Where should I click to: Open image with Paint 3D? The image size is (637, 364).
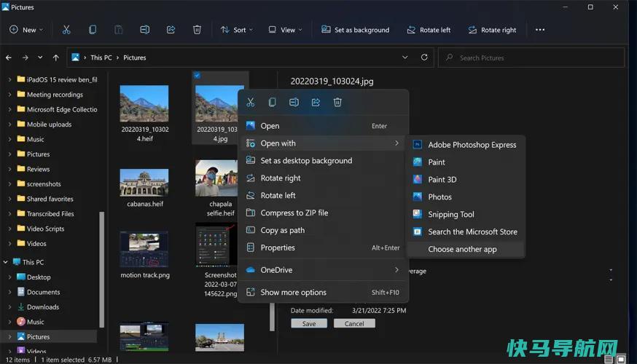point(466,179)
